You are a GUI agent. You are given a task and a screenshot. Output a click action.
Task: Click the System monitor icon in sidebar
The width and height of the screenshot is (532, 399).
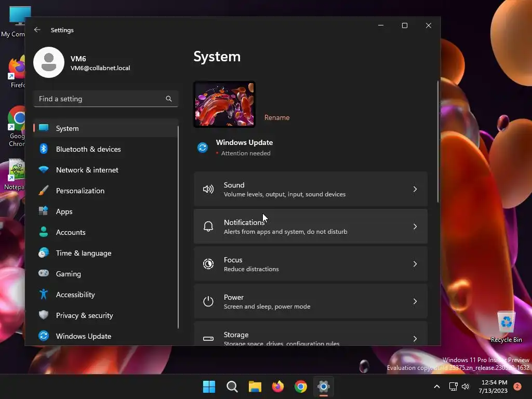(x=44, y=128)
